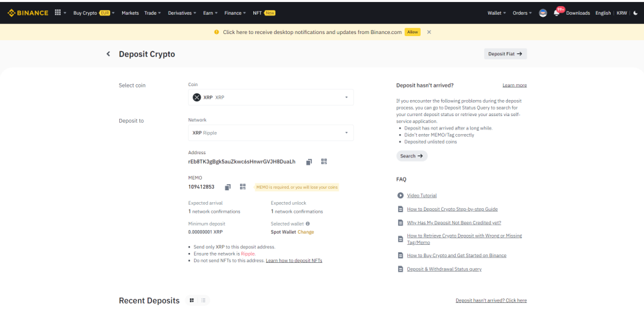Show QR code for the MEMO
644x319 pixels.
(243, 187)
